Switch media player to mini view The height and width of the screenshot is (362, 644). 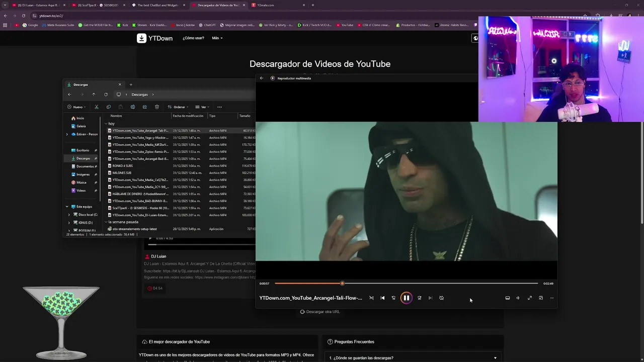[541, 298]
